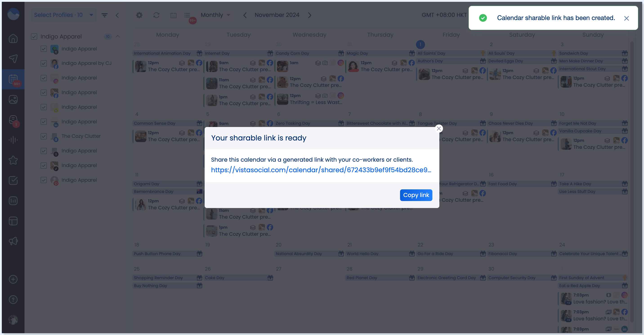644x335 pixels.
Task: Open Tasks checkmark sidebar icon
Action: [x=13, y=181]
